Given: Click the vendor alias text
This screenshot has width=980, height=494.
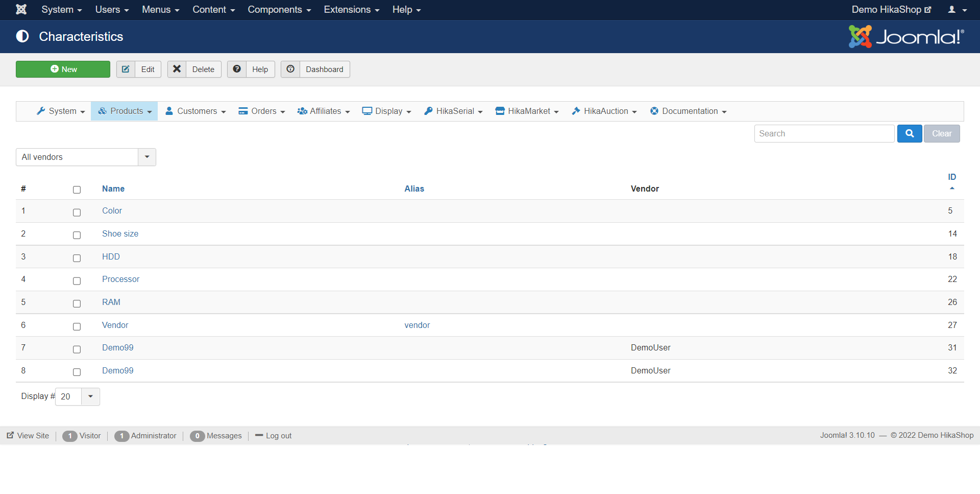Looking at the screenshot, I should 417,325.
